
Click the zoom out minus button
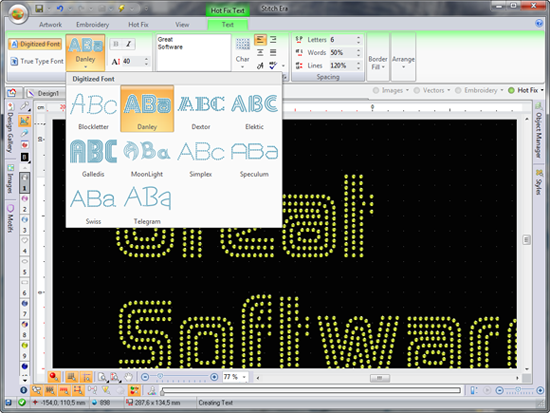(145, 377)
